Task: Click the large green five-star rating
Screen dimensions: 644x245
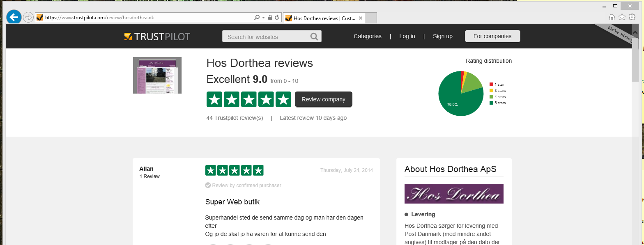Action: tap(249, 99)
